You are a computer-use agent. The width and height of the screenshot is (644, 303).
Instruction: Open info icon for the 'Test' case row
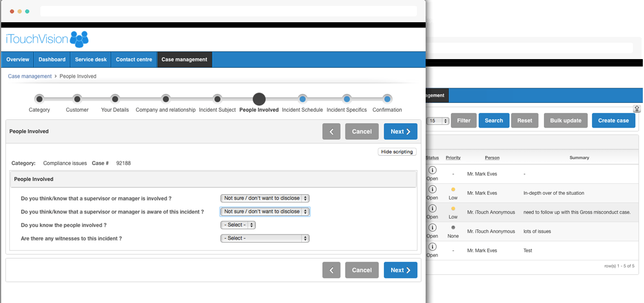click(433, 247)
